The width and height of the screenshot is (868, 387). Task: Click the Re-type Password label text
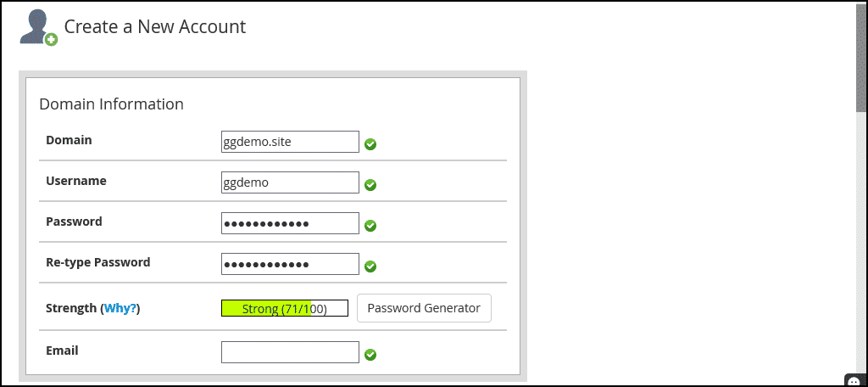point(98,261)
